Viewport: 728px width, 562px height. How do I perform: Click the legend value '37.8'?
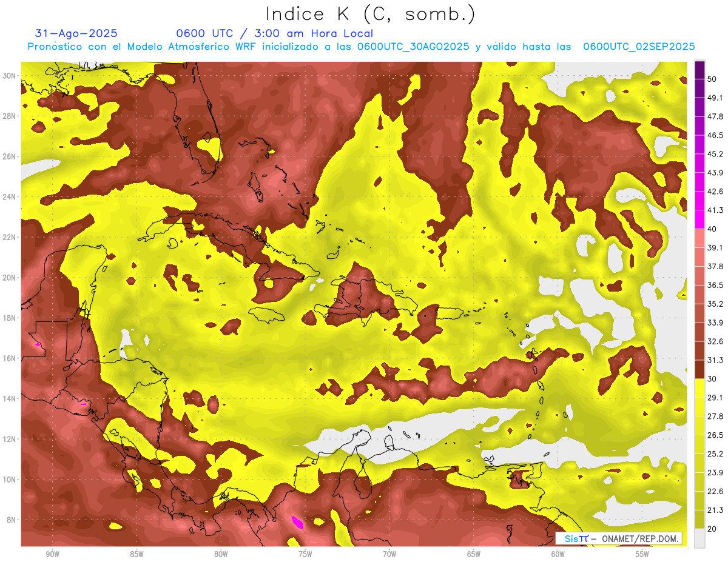[x=715, y=267]
